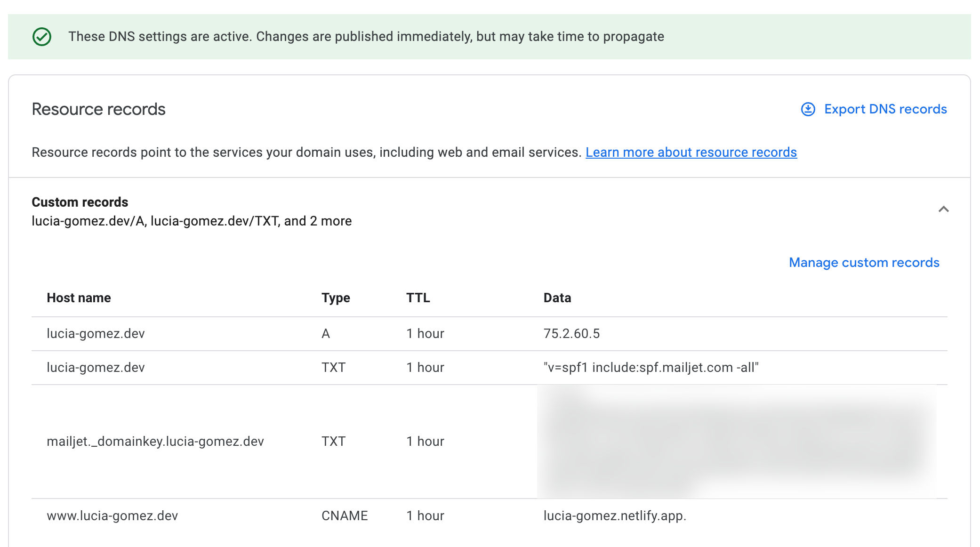Click the CNAME record type cell
Screen dimensions: 980x547
pyautogui.click(x=345, y=516)
